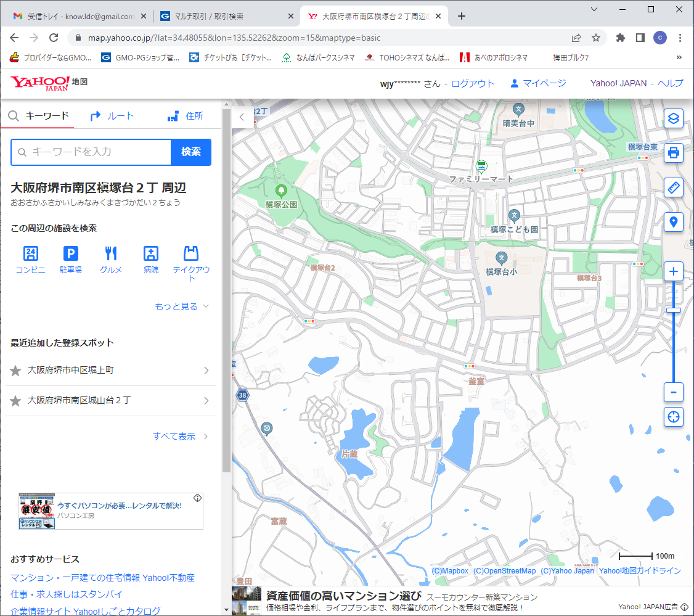Click the ログアウト link
Screen dimensions: 694x616
(473, 83)
